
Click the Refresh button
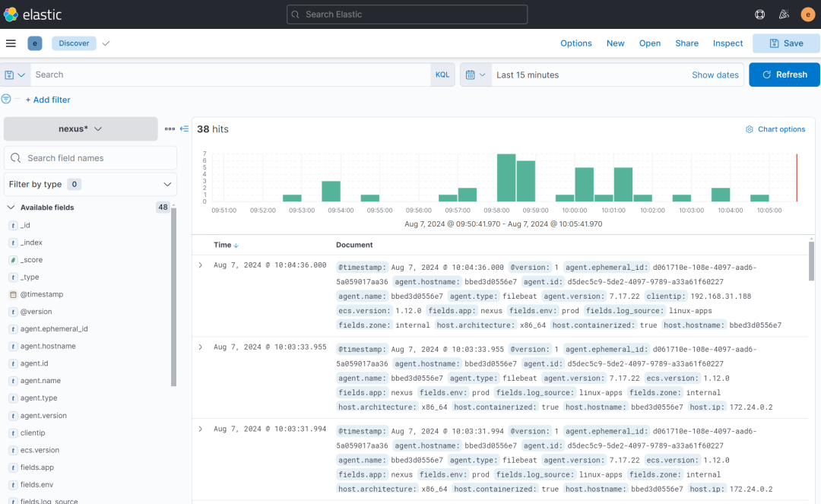click(x=785, y=74)
